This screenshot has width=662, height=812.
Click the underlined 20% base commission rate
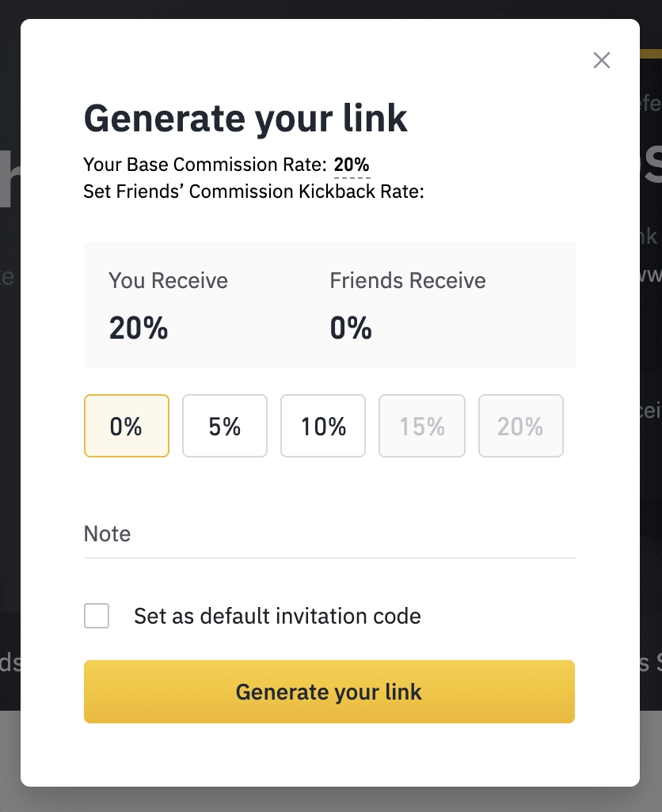click(352, 165)
